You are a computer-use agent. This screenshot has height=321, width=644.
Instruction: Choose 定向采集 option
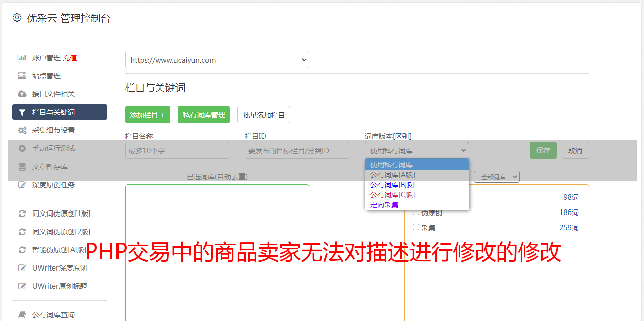(417, 205)
